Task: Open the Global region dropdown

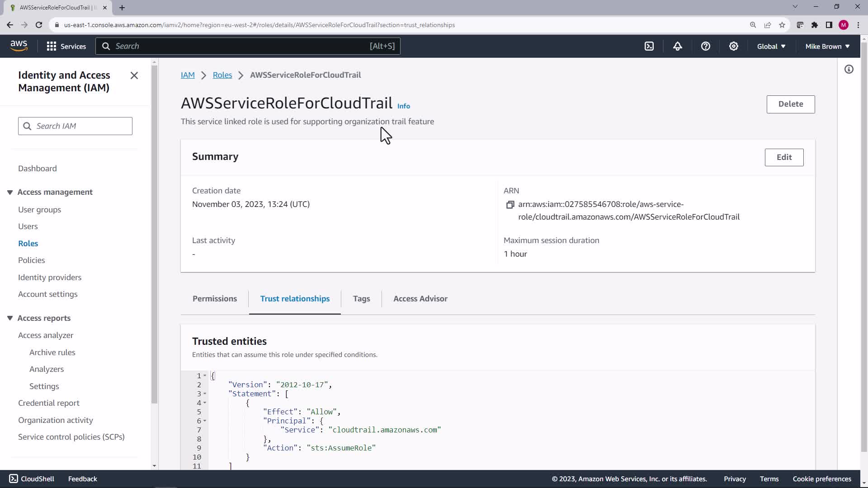Action: (771, 46)
